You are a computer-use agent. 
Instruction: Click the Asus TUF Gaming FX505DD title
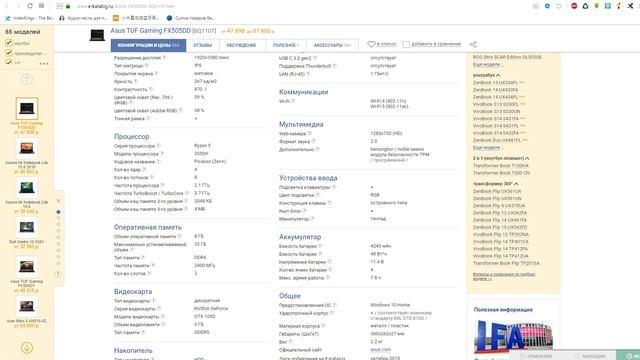point(151,31)
